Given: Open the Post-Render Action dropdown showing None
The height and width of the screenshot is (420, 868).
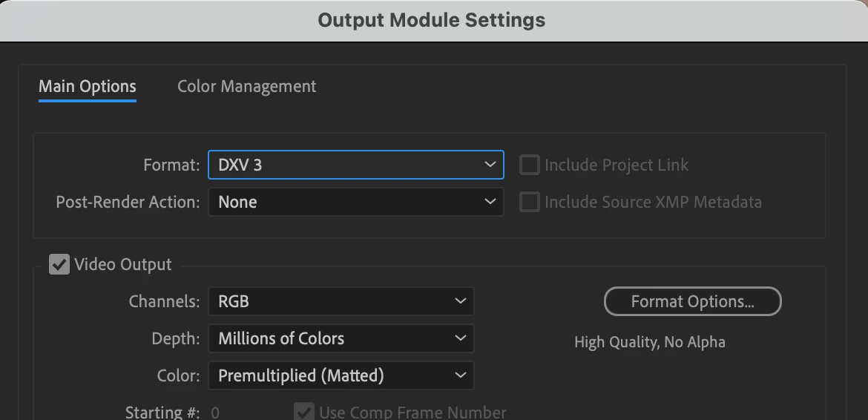Looking at the screenshot, I should 355,202.
